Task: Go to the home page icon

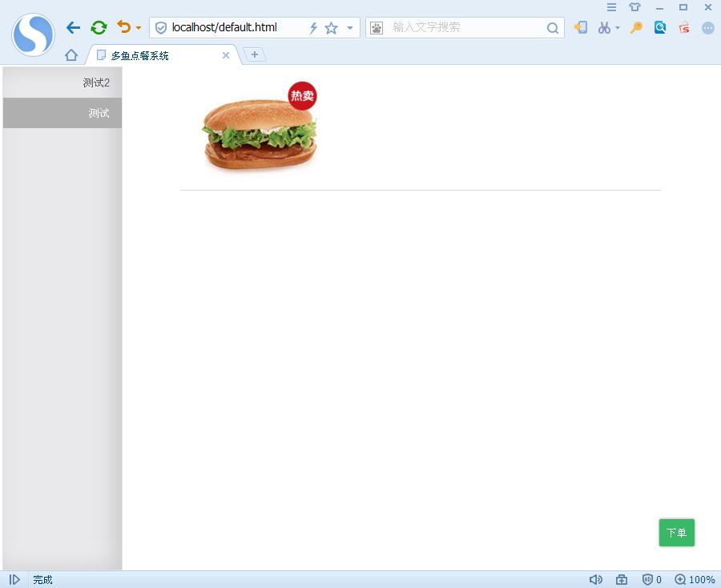Action: click(71, 55)
